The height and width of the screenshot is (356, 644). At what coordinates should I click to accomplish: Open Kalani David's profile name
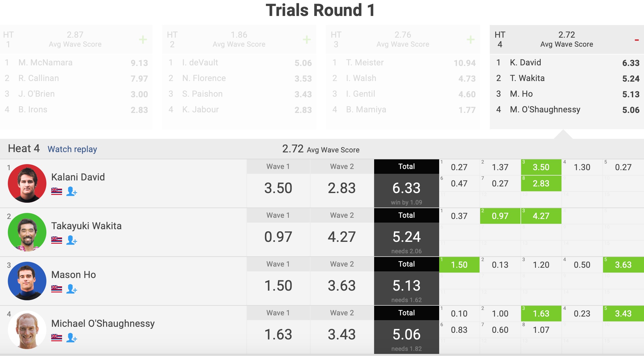[x=78, y=177]
